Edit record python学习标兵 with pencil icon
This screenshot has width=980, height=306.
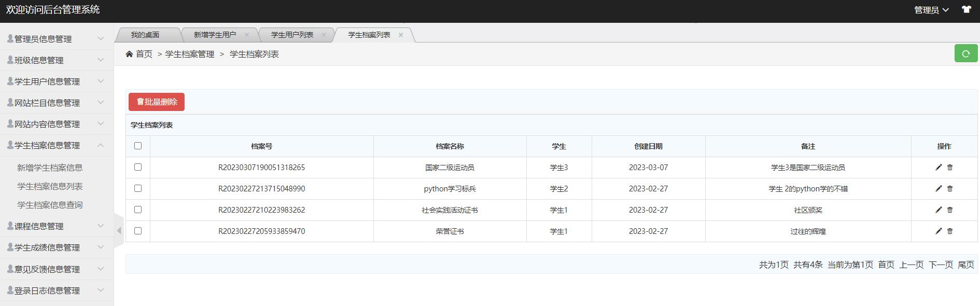click(x=939, y=189)
